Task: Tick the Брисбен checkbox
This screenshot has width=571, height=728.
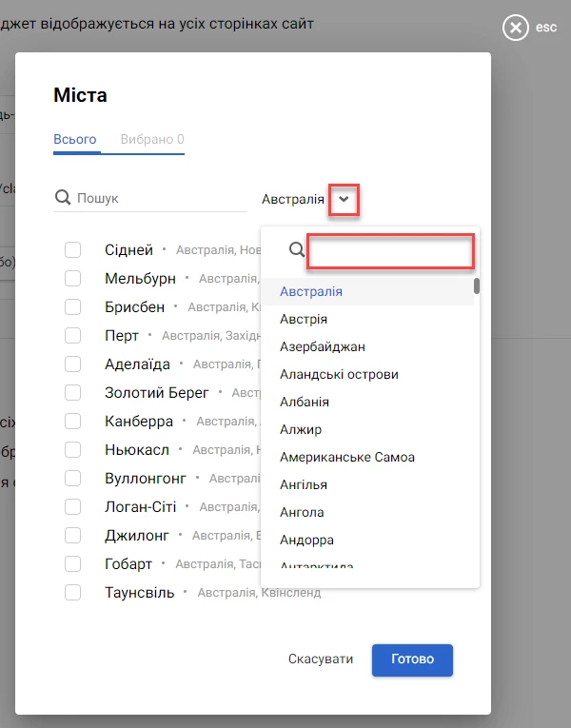Action: pos(73,306)
